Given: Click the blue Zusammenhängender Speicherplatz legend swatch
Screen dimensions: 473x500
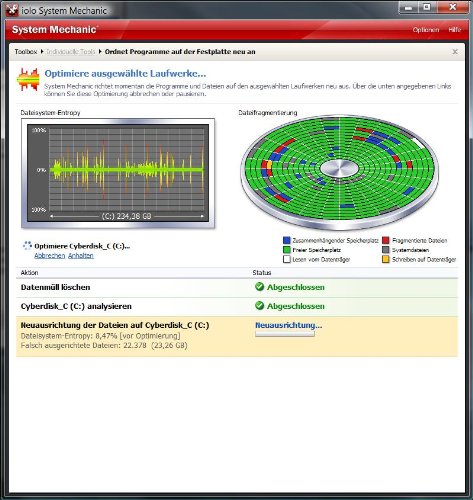Looking at the screenshot, I should (x=287, y=240).
